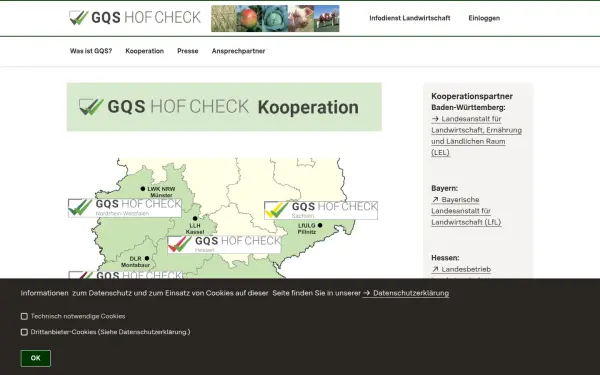The image size is (600, 375).
Task: Open the header image strip of farm photos
Action: pyautogui.click(x=275, y=18)
